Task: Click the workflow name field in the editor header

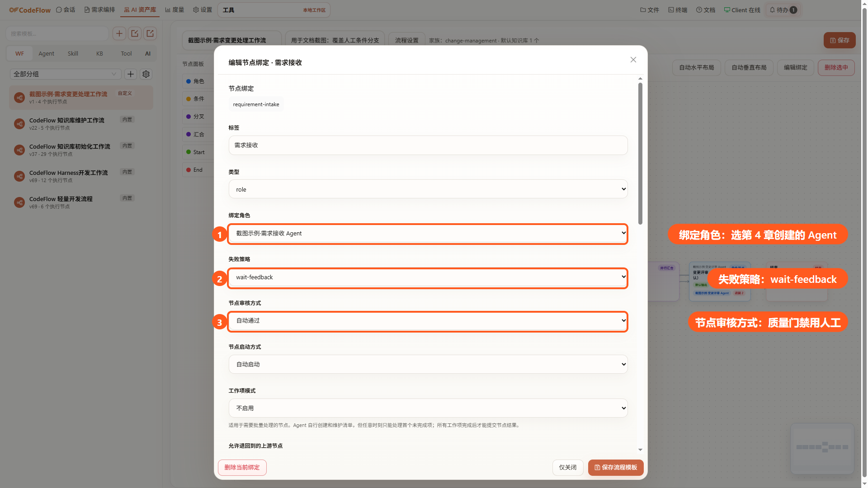Action: click(x=232, y=40)
